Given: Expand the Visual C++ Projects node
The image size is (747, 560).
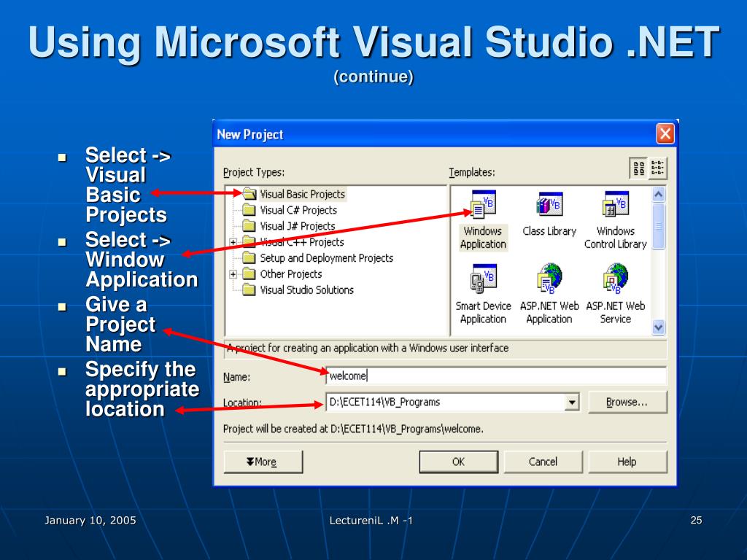Looking at the screenshot, I should [233, 242].
